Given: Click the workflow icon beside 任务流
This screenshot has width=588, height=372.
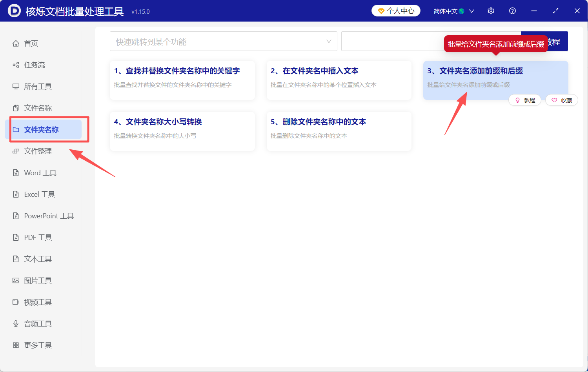Looking at the screenshot, I should tap(16, 65).
